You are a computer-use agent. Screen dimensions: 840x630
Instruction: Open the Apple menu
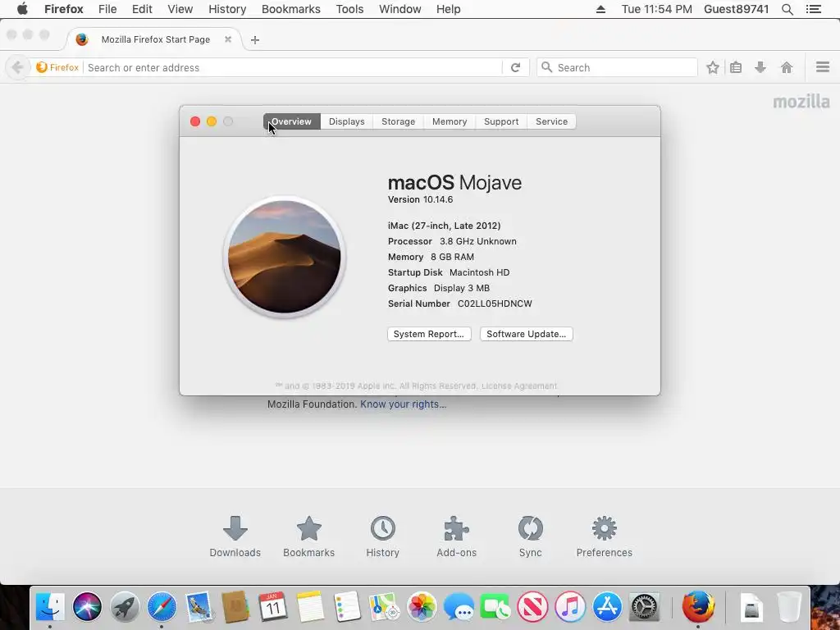click(22, 8)
